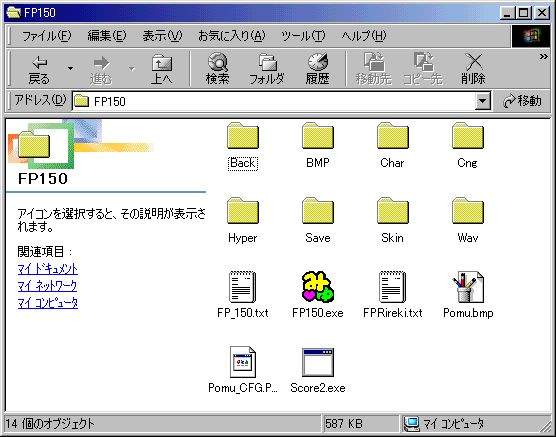Select the FP_150.txt text file
This screenshot has height=437, width=556.
[x=243, y=287]
